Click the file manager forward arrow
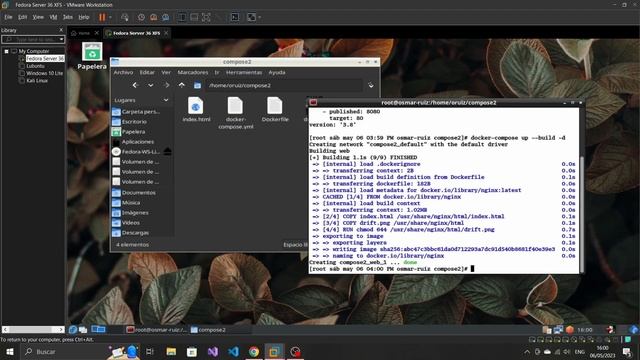Screen dimensions: 640x360 (x=167, y=85)
